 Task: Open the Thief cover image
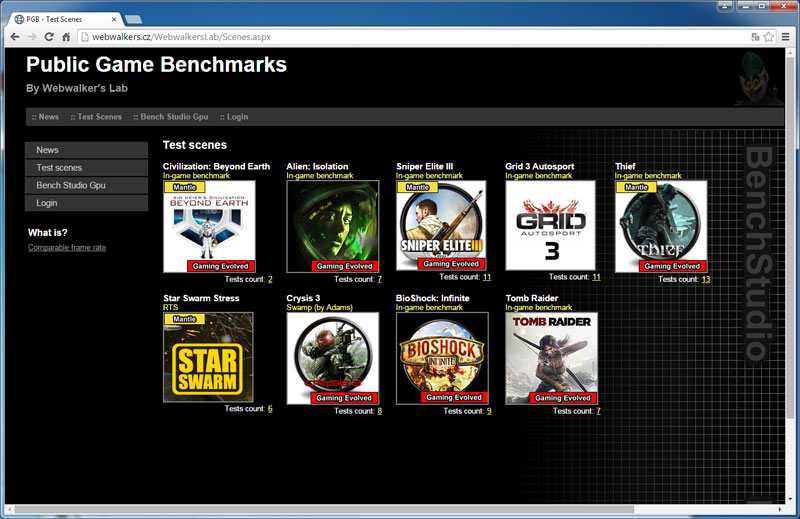click(x=661, y=226)
